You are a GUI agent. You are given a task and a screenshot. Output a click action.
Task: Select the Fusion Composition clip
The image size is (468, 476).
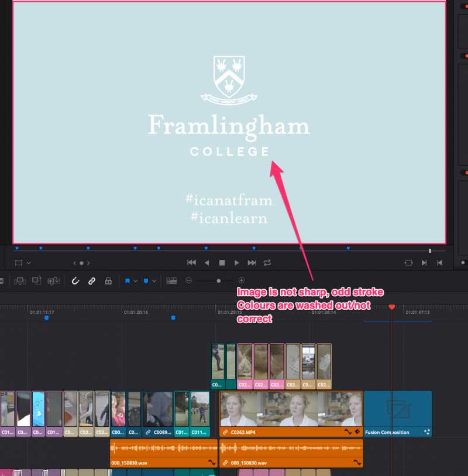coord(398,414)
